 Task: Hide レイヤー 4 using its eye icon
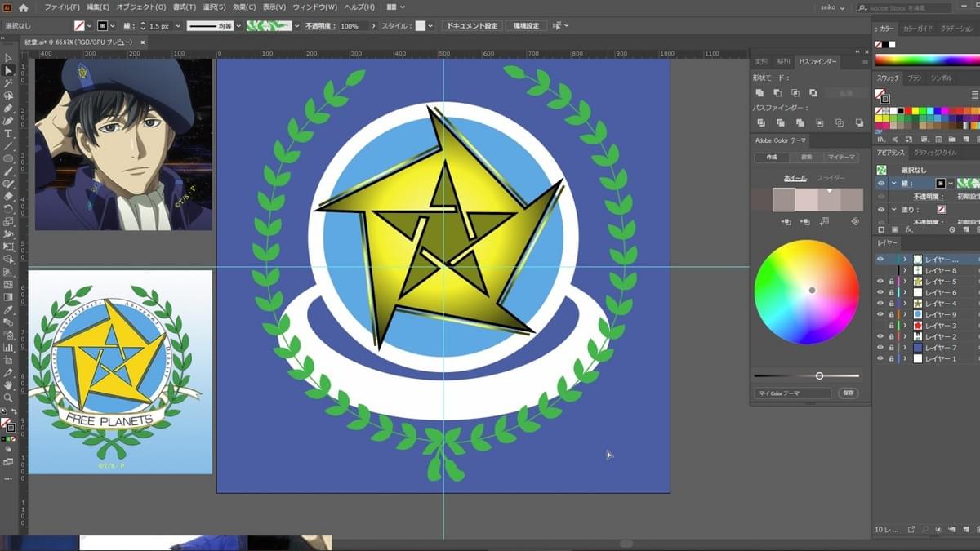point(880,304)
